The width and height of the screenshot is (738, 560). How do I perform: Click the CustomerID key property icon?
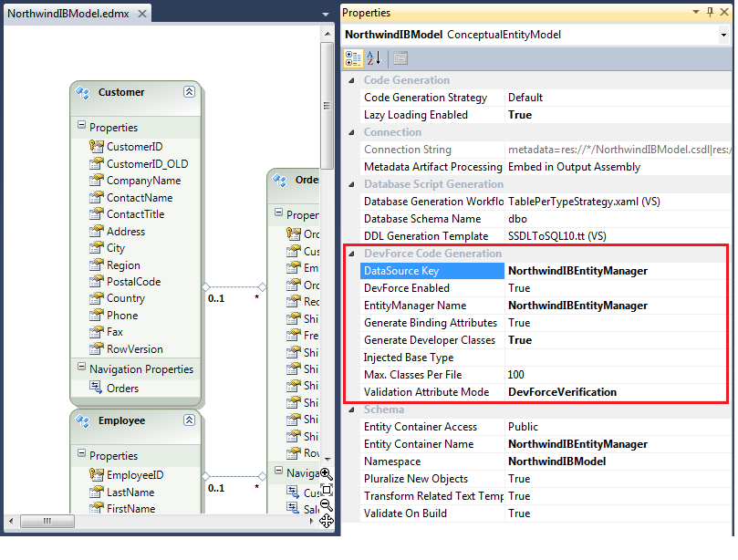tap(97, 146)
